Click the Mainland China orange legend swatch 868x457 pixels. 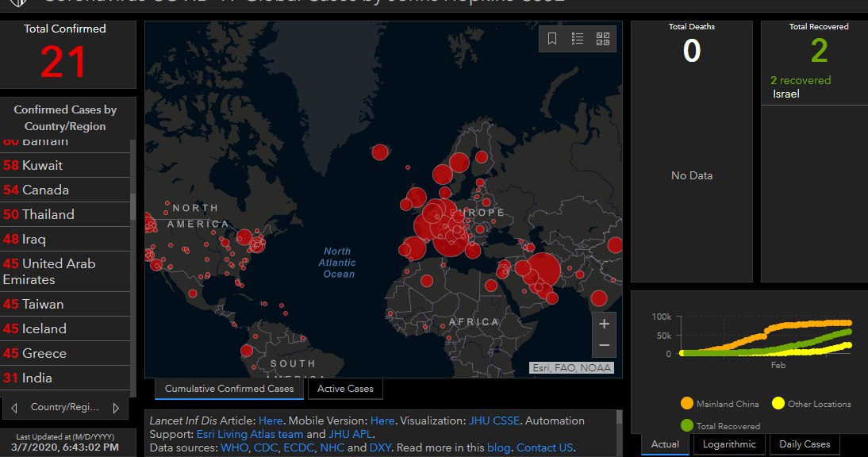687,403
